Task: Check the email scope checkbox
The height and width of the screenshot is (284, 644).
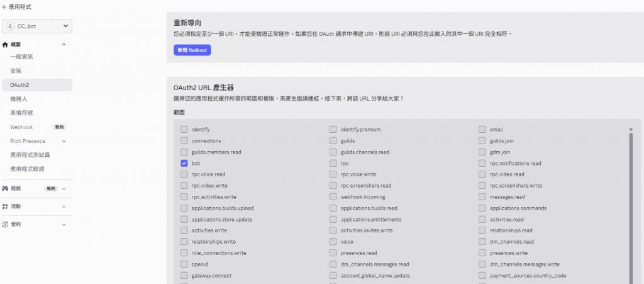Action: point(482,130)
